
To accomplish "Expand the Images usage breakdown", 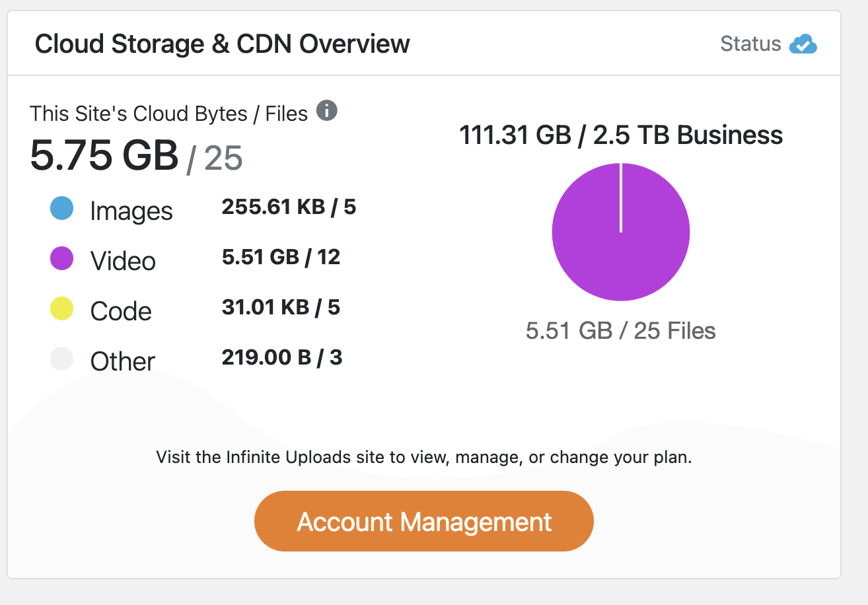I will [289, 207].
